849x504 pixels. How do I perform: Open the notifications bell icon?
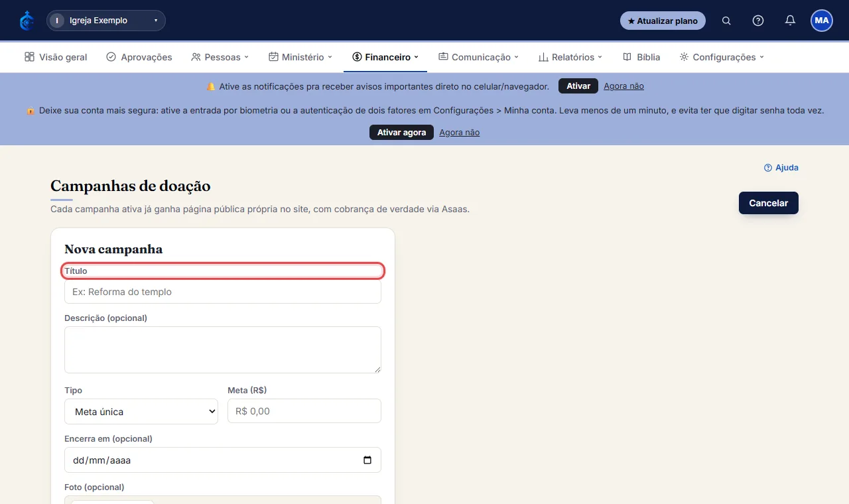click(790, 21)
